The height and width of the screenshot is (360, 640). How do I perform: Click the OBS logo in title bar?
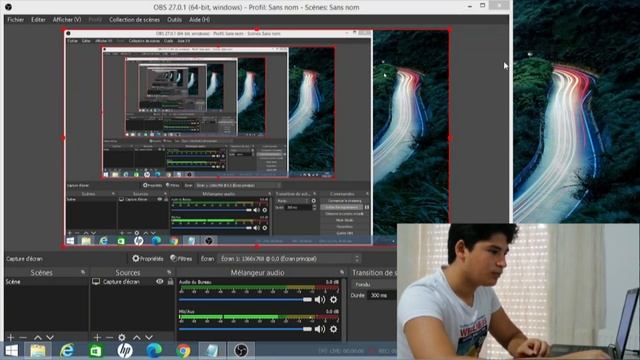pyautogui.click(x=8, y=7)
